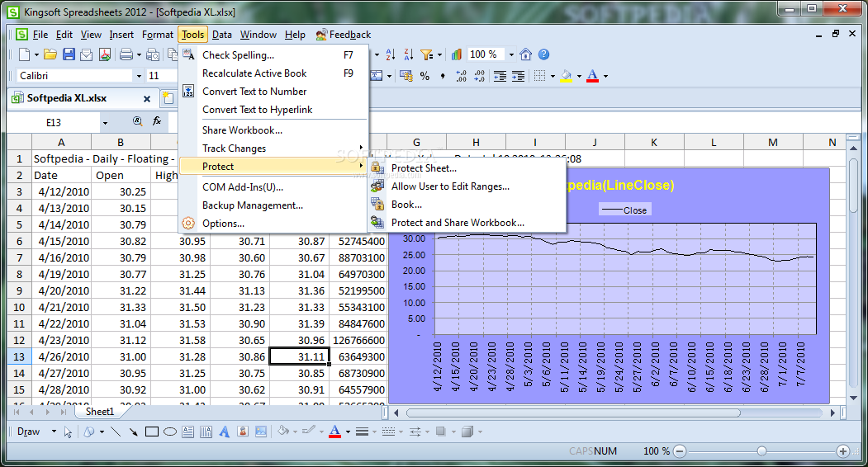The width and height of the screenshot is (868, 467).
Task: Open Print Preview from the toolbar
Action: pos(154,54)
